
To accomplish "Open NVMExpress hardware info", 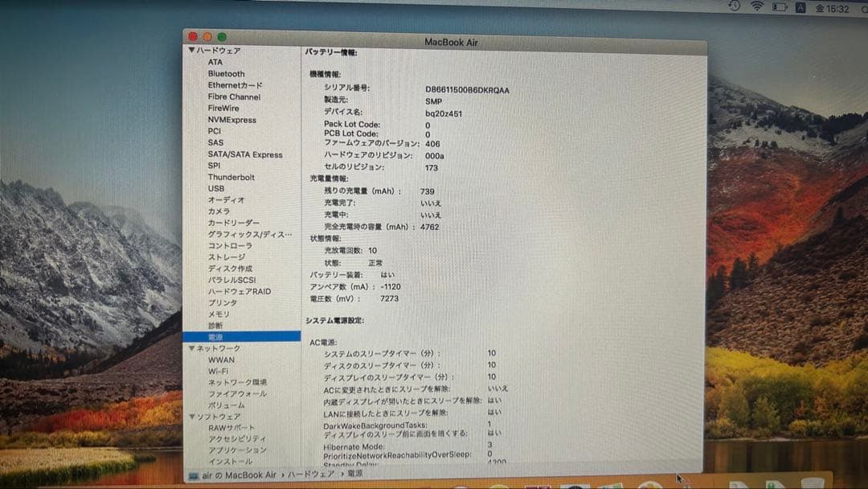I will (232, 120).
